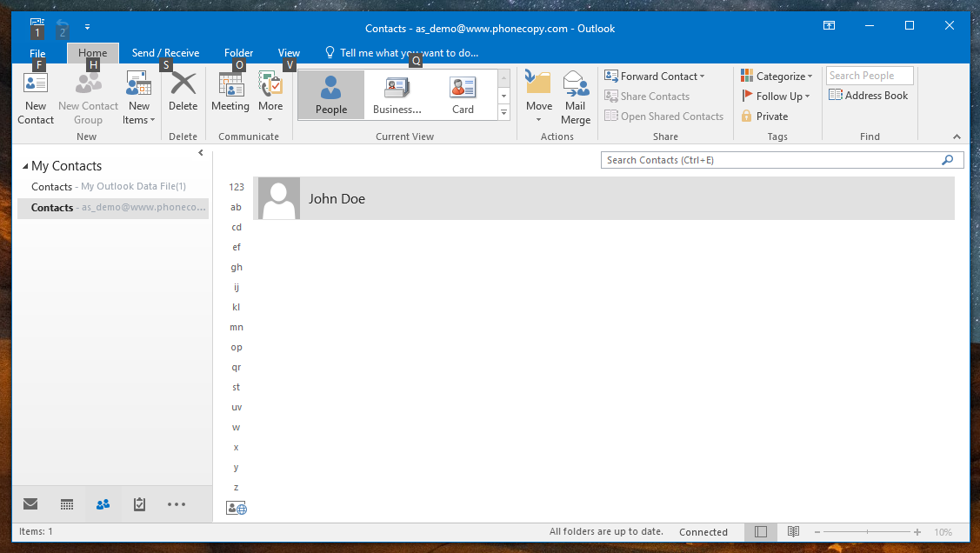This screenshot has height=553, width=980.
Task: Open the File menu
Action: [37, 53]
